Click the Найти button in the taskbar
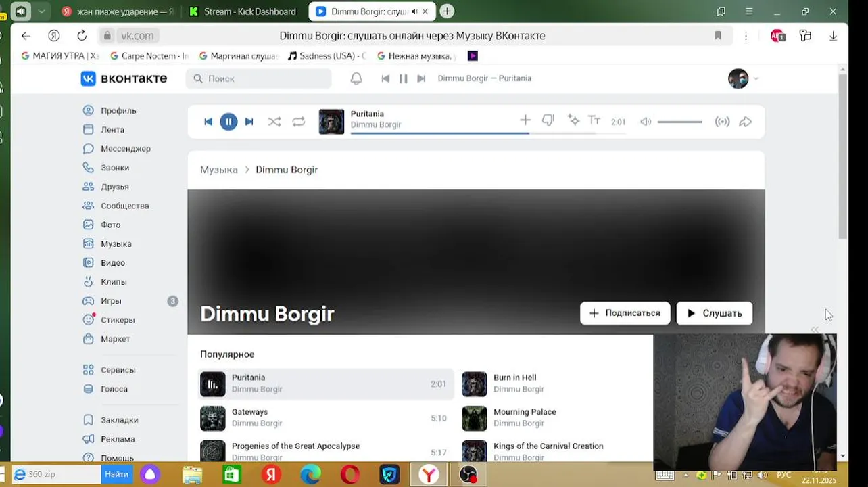This screenshot has width=868, height=487. pos(116,474)
